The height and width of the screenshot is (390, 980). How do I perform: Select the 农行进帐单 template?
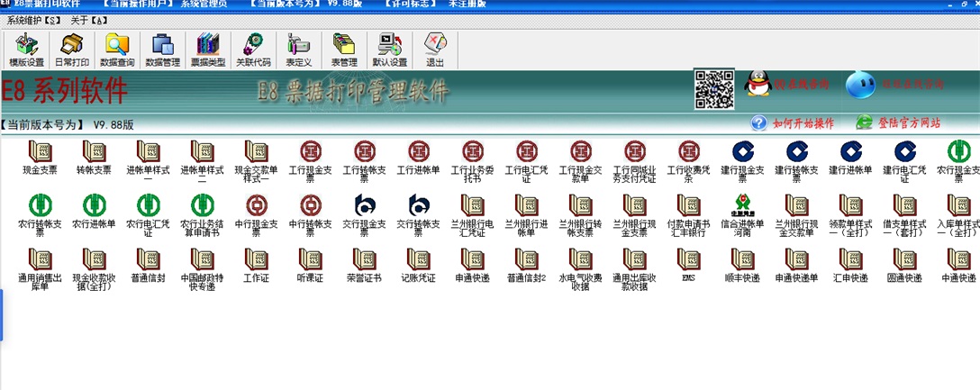click(x=94, y=212)
